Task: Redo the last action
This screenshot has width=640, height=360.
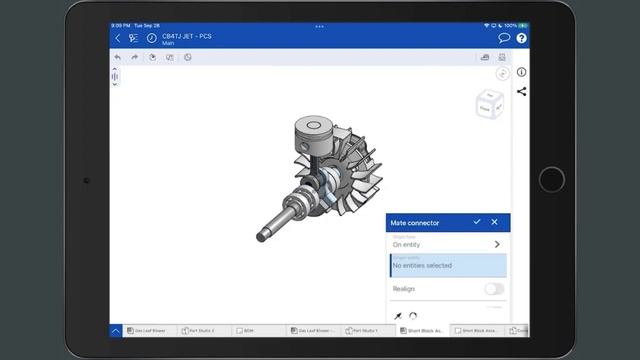Action: (134, 57)
